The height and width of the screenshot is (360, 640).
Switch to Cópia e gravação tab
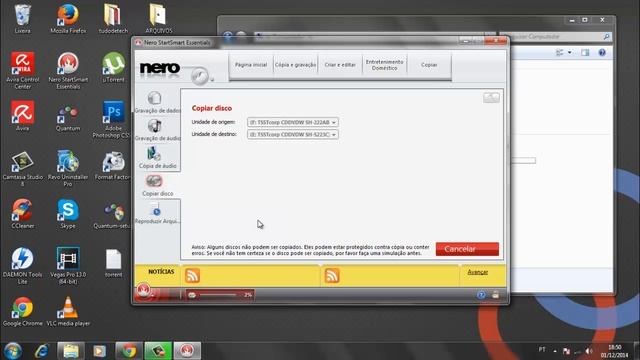coord(295,65)
